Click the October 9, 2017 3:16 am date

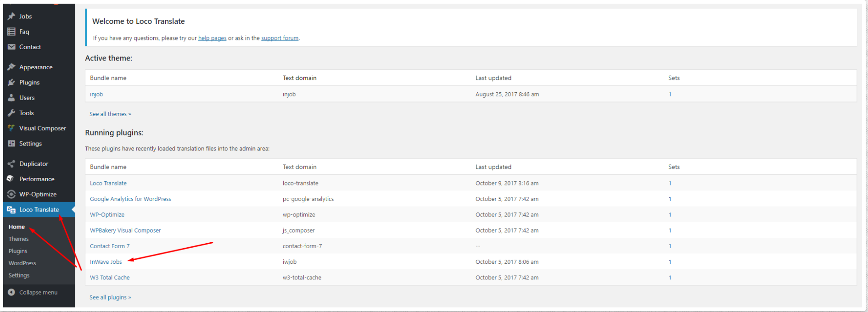click(x=507, y=183)
